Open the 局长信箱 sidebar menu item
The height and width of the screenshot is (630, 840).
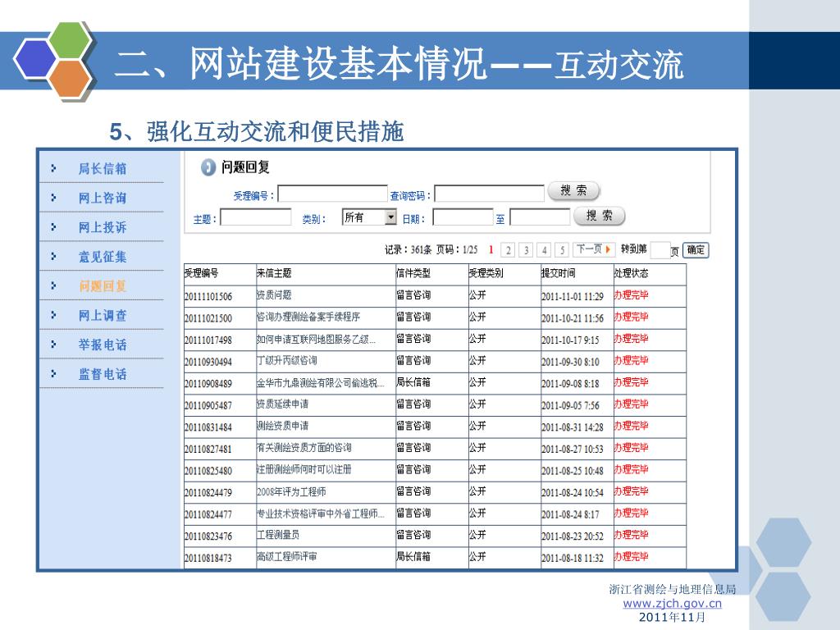pyautogui.click(x=103, y=169)
